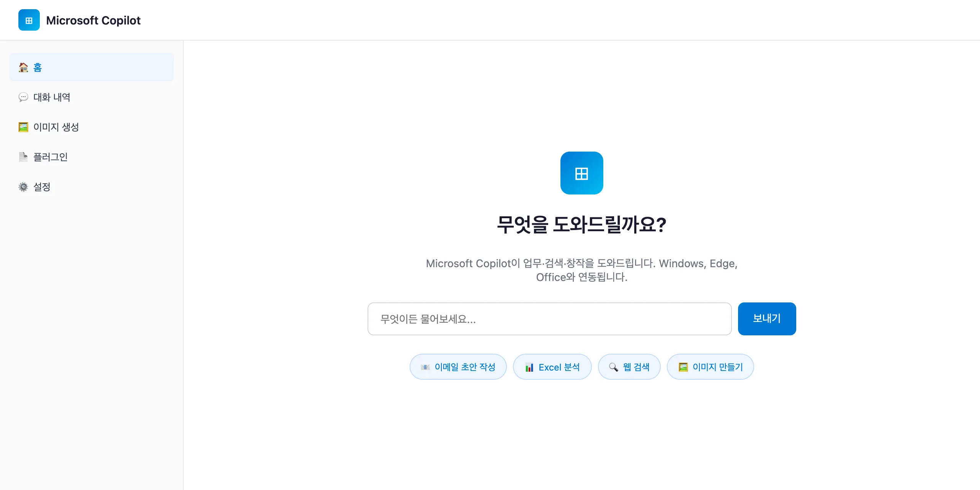Open 대화 내역 in the sidebar

(x=91, y=97)
